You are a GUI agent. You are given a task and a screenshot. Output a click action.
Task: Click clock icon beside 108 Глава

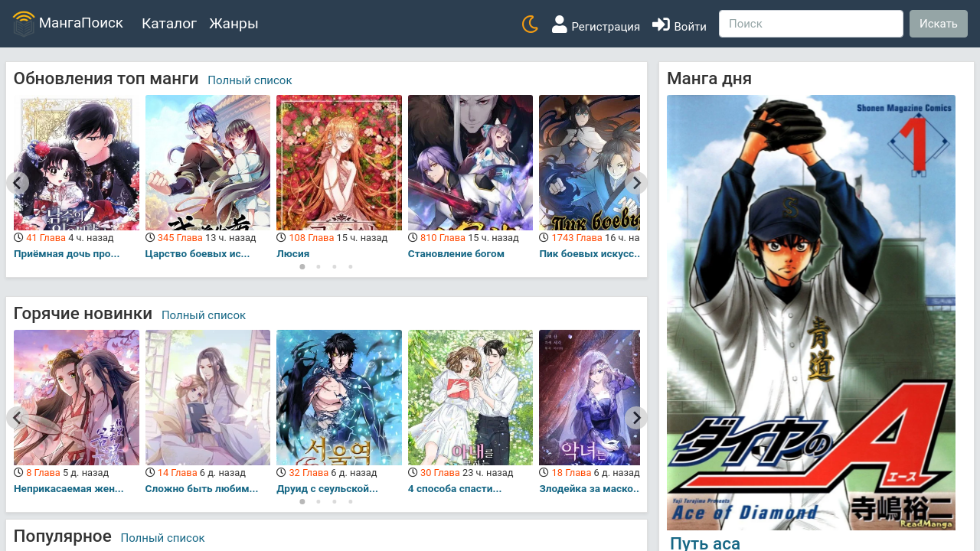pos(282,238)
